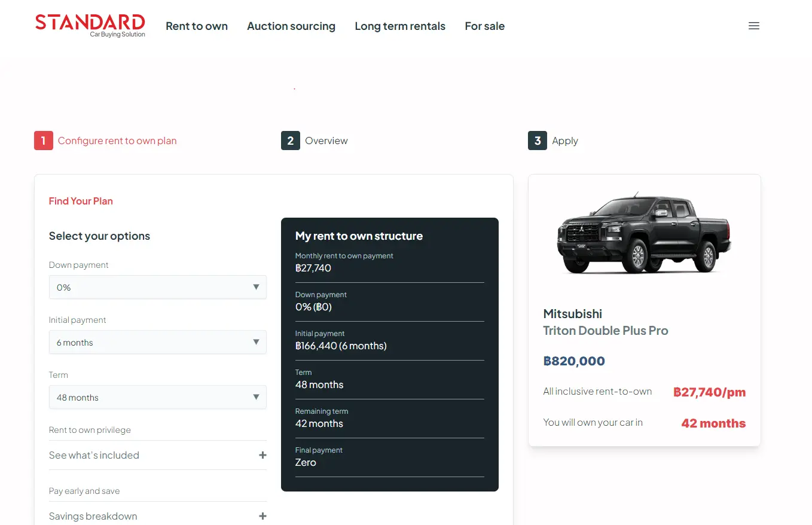812x525 pixels.
Task: Click the ฿820,000 price
Action: tap(574, 361)
